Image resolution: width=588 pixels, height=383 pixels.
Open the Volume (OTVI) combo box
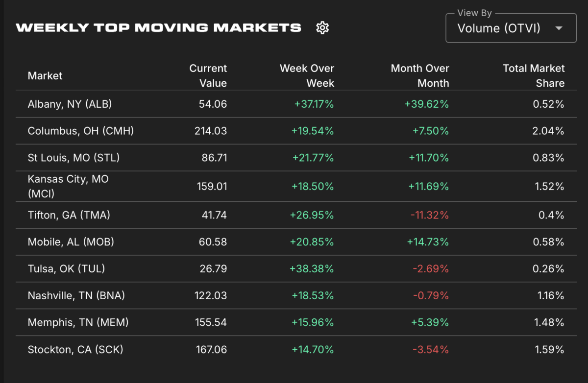tap(511, 28)
